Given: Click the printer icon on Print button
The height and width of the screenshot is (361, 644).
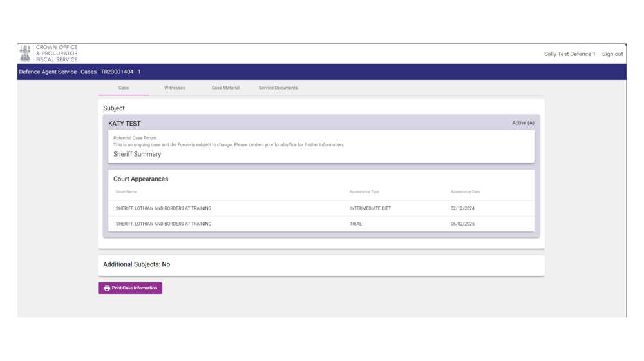Looking at the screenshot, I should pos(107,288).
